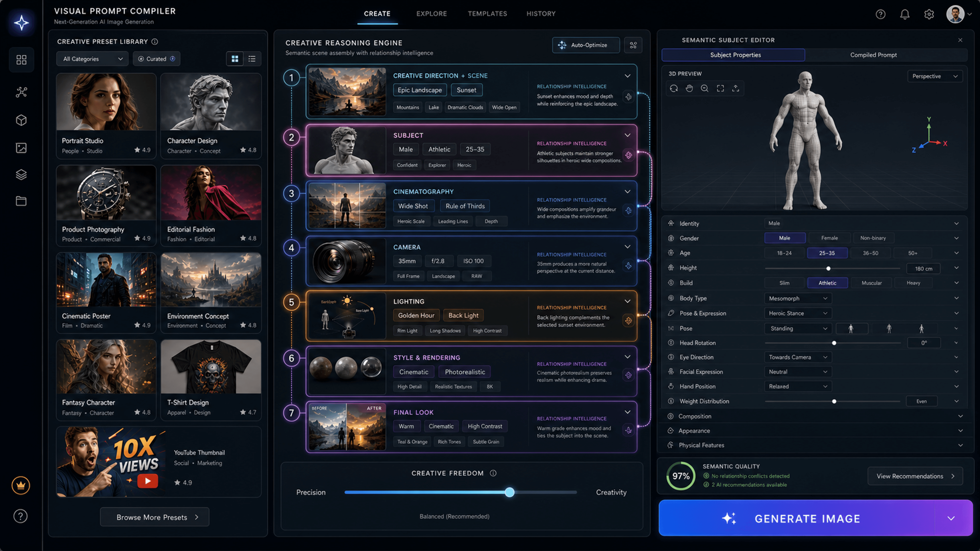Open the dashboard grid icon in sidebar

(21, 60)
